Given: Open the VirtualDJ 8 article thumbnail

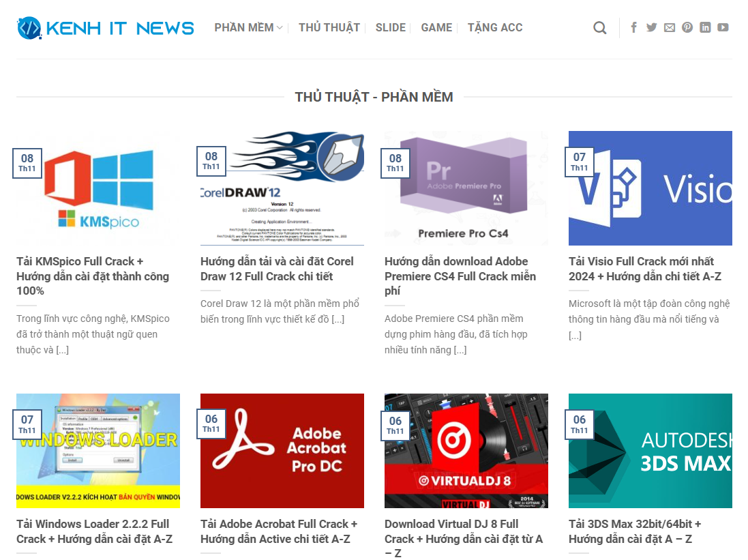Looking at the screenshot, I should tap(466, 451).
